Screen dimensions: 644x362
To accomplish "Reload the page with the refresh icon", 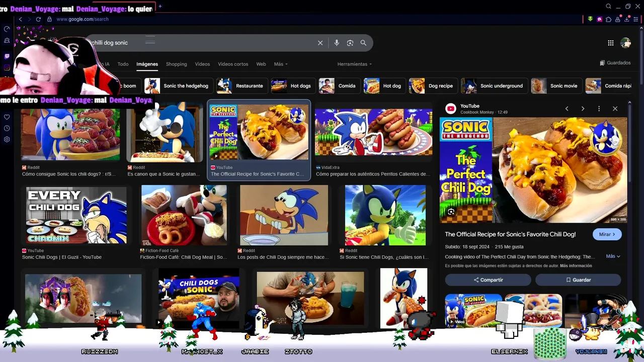I will click(38, 19).
